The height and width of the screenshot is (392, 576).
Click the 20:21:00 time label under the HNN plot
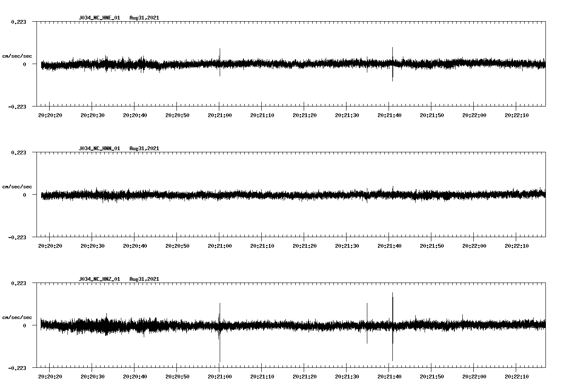click(x=220, y=246)
